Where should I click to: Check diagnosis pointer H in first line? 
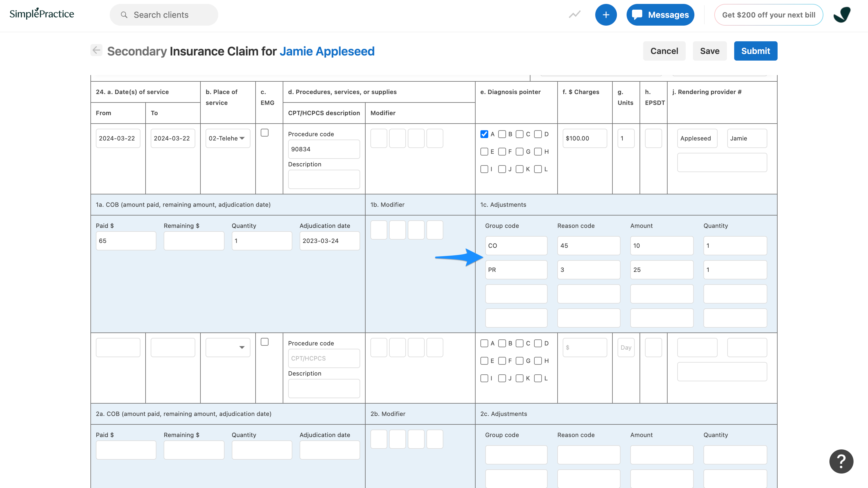pyautogui.click(x=538, y=152)
